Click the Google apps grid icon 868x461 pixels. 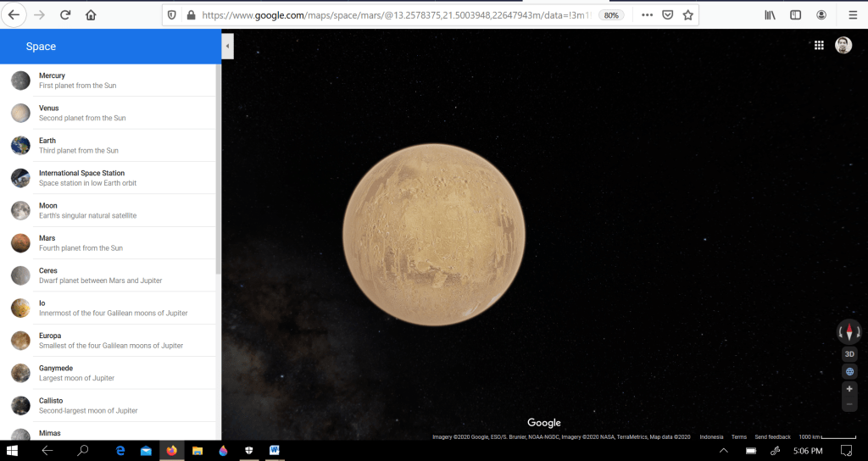click(819, 46)
